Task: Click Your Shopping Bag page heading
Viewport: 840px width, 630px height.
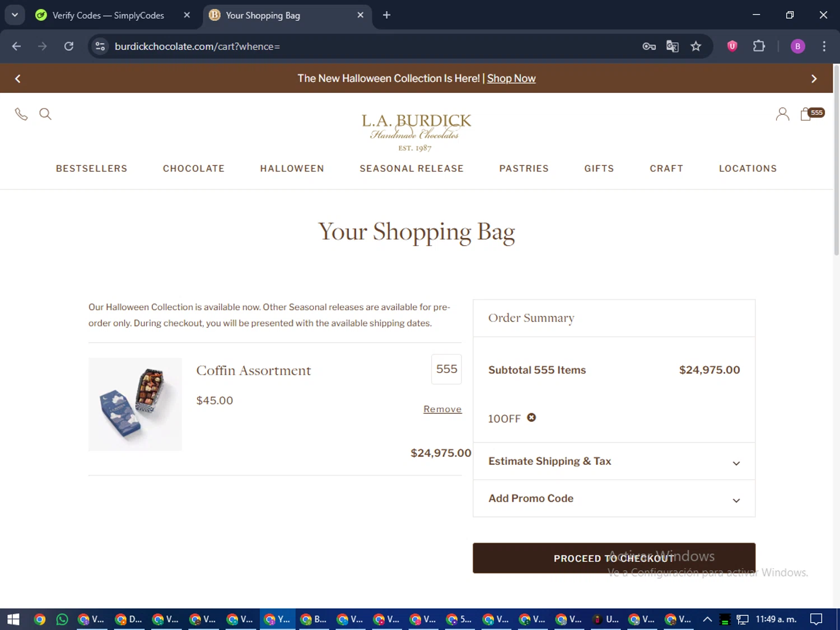Action: coord(417,232)
